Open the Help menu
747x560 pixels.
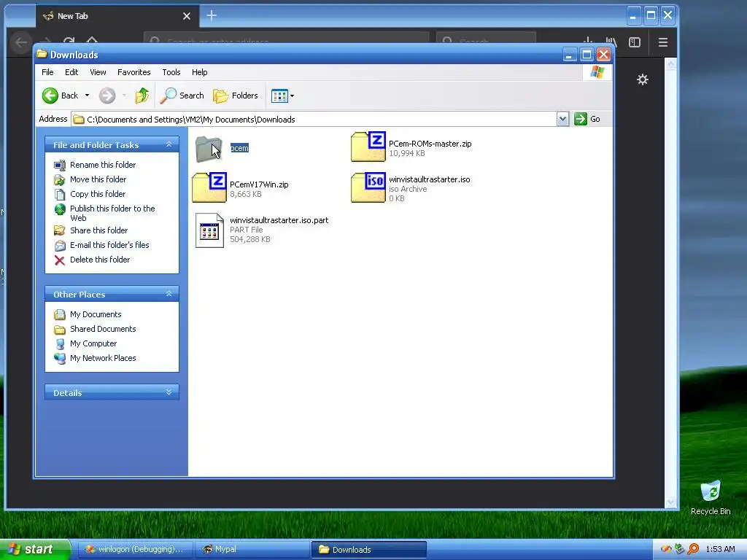point(200,72)
